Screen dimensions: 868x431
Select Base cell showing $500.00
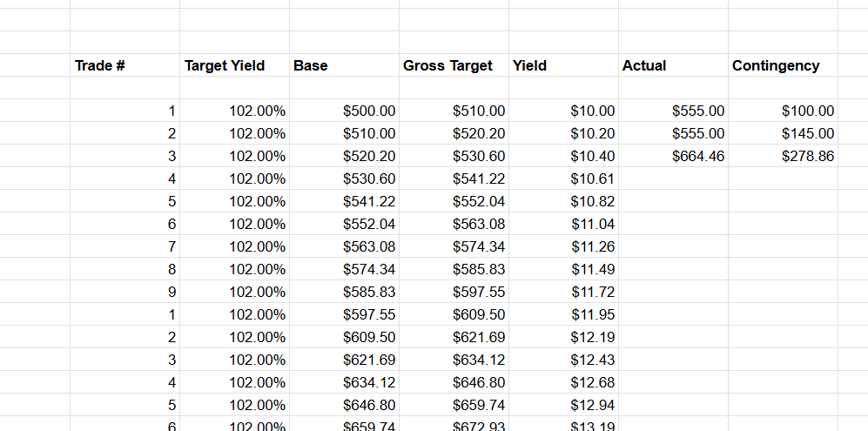344,111
